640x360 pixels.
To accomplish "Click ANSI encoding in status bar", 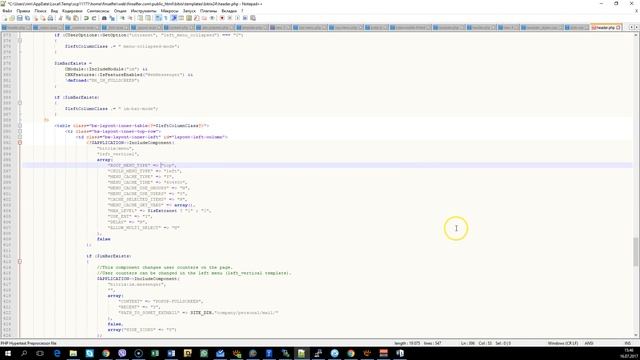I will coord(589,343).
